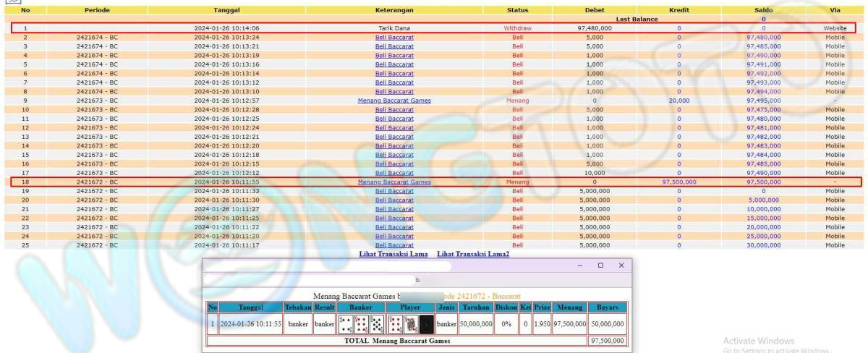Click the black face-down Player card
This screenshot has width=868, height=353.
tap(427, 324)
